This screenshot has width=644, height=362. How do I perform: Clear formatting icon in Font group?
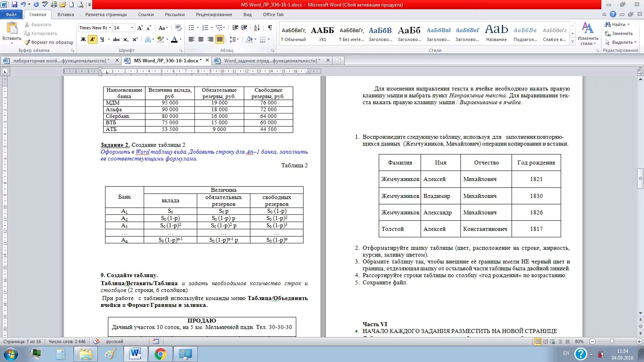pos(178,28)
